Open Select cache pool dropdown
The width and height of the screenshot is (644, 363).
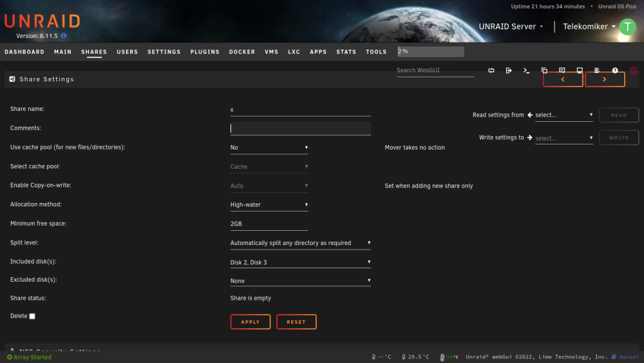pos(269,166)
